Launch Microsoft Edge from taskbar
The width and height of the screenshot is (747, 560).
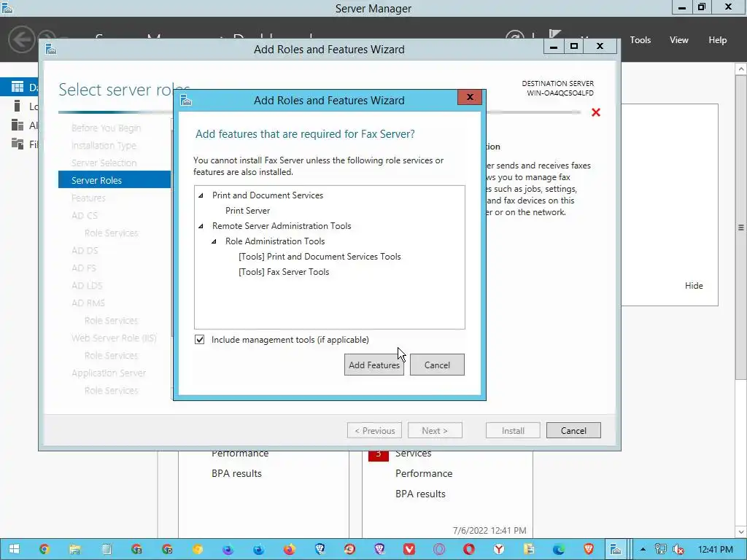tap(559, 549)
